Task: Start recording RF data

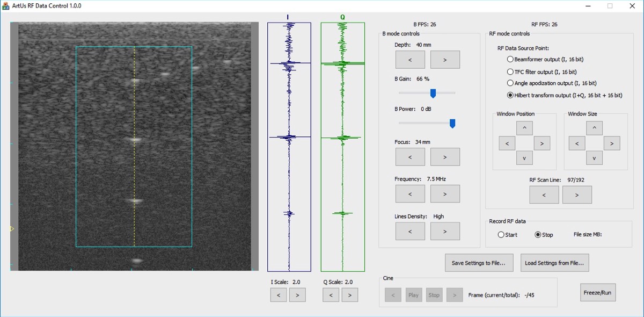Action: [501, 235]
